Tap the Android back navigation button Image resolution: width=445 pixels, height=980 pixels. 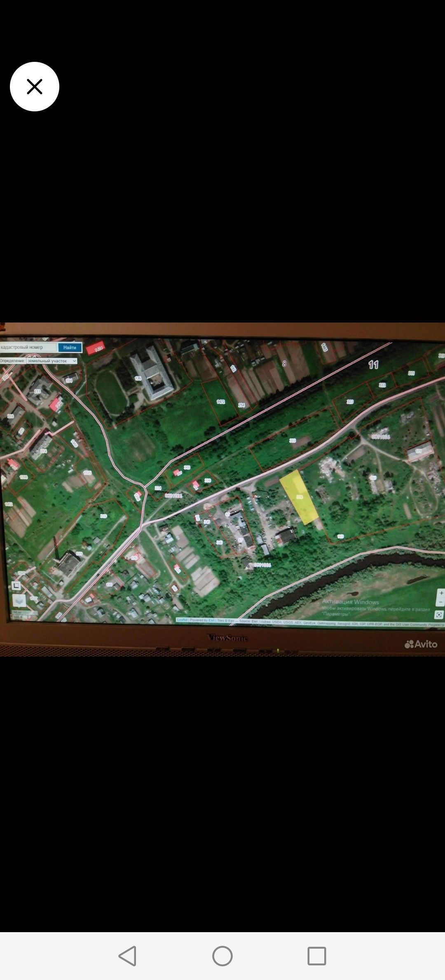click(128, 956)
